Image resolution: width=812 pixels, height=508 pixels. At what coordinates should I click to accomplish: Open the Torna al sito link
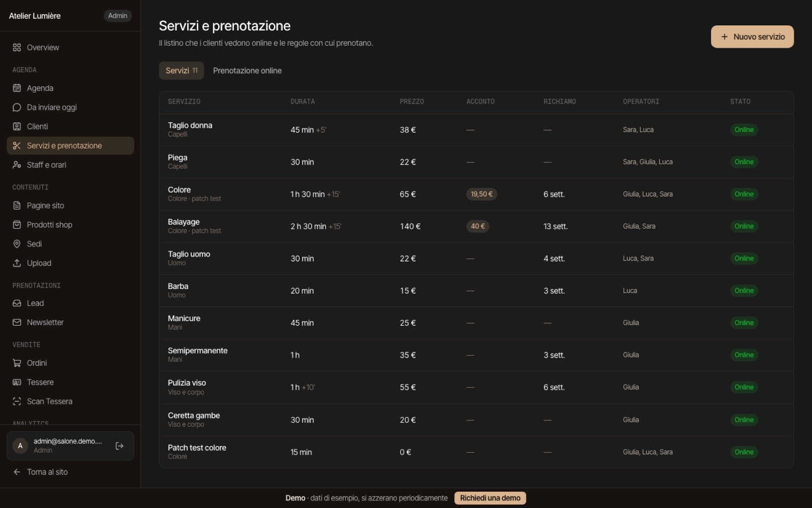(40, 472)
